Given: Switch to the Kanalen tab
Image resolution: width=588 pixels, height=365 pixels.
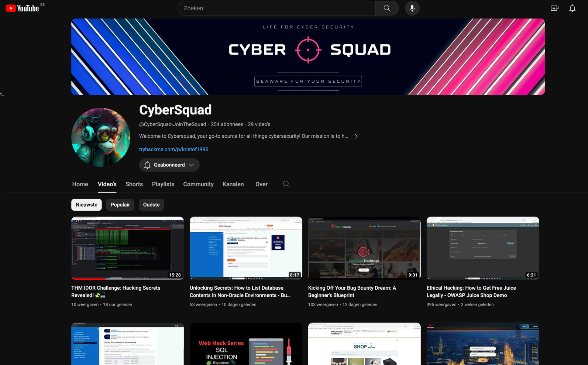Looking at the screenshot, I should click(x=233, y=184).
